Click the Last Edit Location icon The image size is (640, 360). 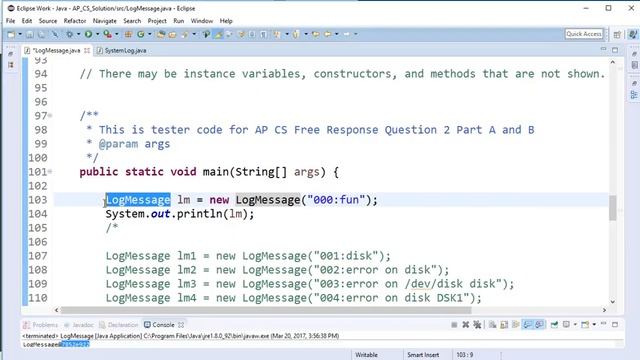pyautogui.click(x=316, y=34)
